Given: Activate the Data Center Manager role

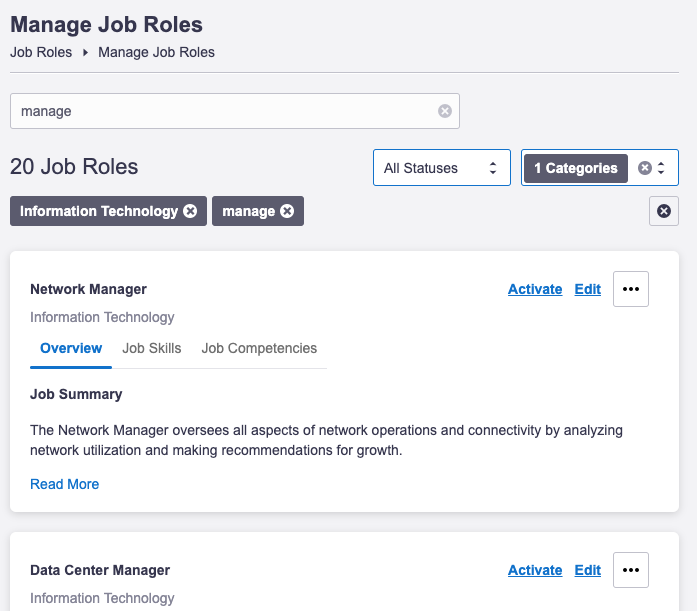Looking at the screenshot, I should [x=535, y=570].
